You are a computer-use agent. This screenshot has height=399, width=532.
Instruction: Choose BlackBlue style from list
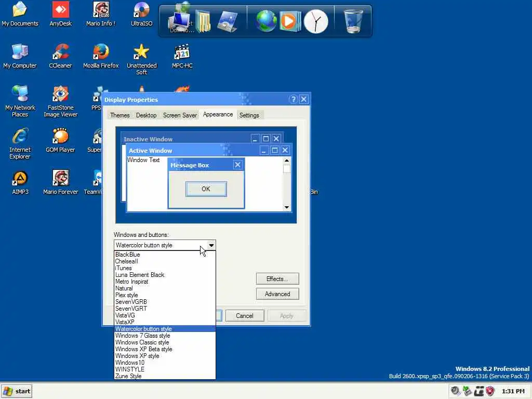coord(165,255)
